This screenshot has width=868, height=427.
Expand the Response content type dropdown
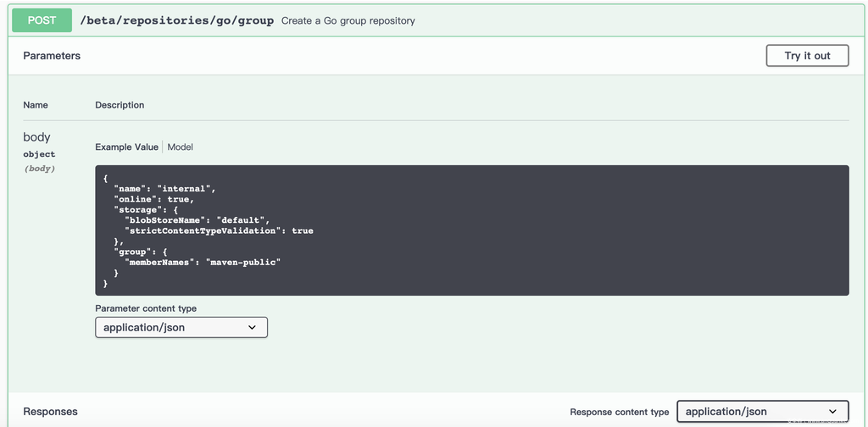coord(762,412)
